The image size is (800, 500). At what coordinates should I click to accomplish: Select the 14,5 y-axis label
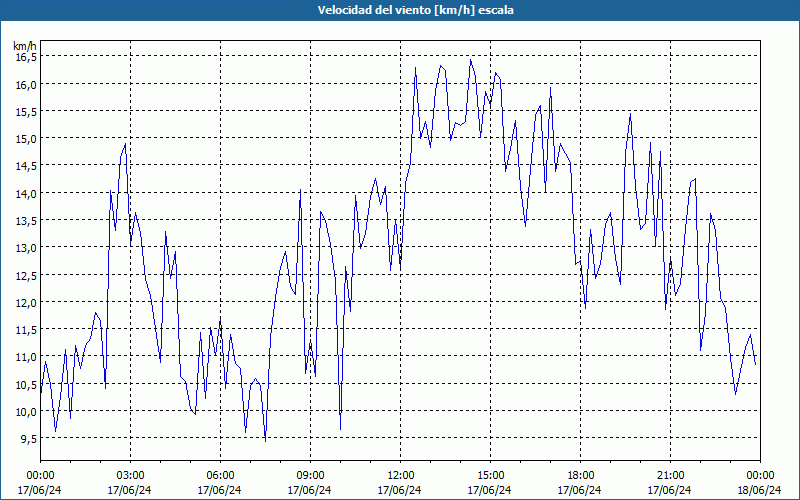[x=26, y=166]
